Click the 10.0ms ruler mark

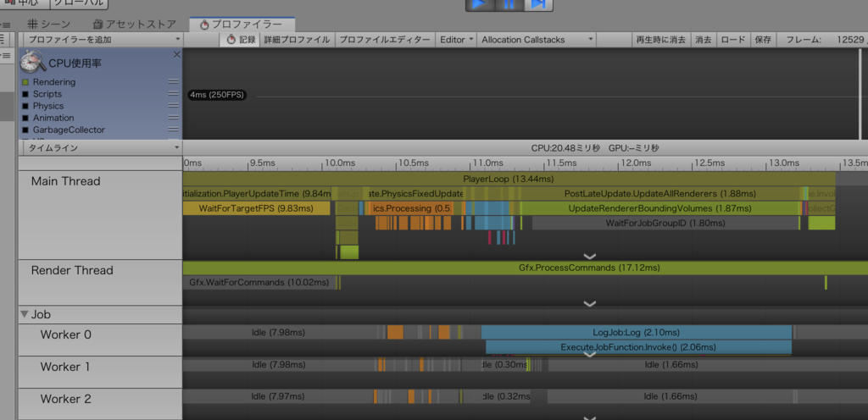[339, 163]
